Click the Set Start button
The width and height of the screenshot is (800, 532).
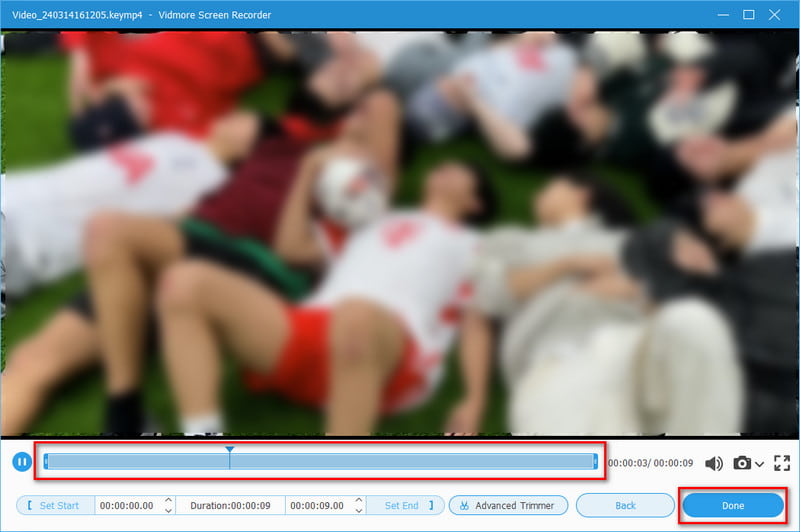(x=55, y=505)
